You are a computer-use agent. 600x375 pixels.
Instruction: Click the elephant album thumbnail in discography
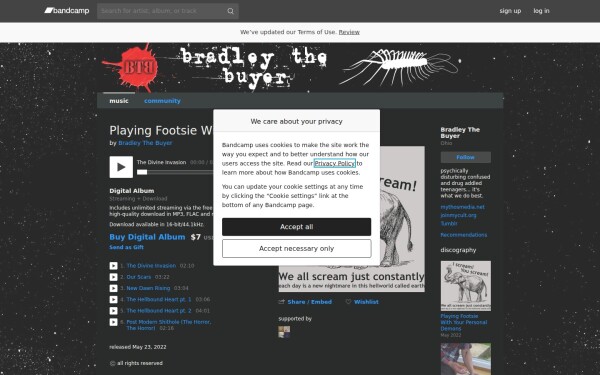(x=466, y=286)
